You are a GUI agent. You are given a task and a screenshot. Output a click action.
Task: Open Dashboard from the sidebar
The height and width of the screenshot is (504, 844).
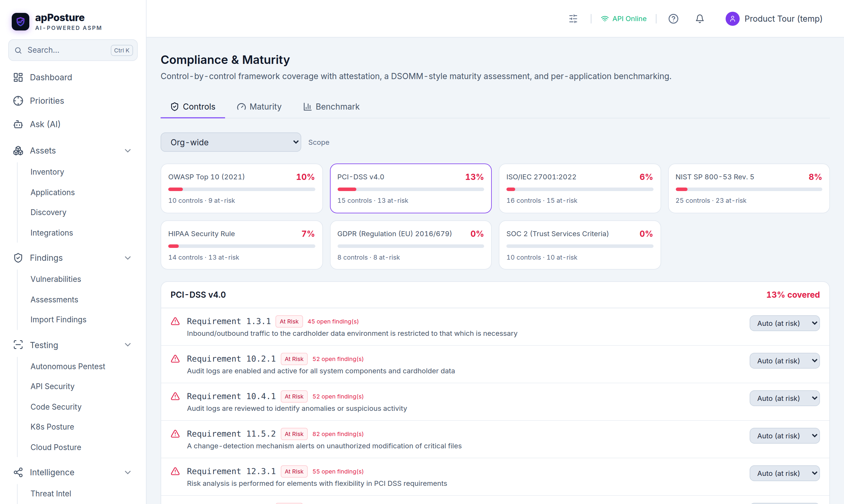coord(73,77)
